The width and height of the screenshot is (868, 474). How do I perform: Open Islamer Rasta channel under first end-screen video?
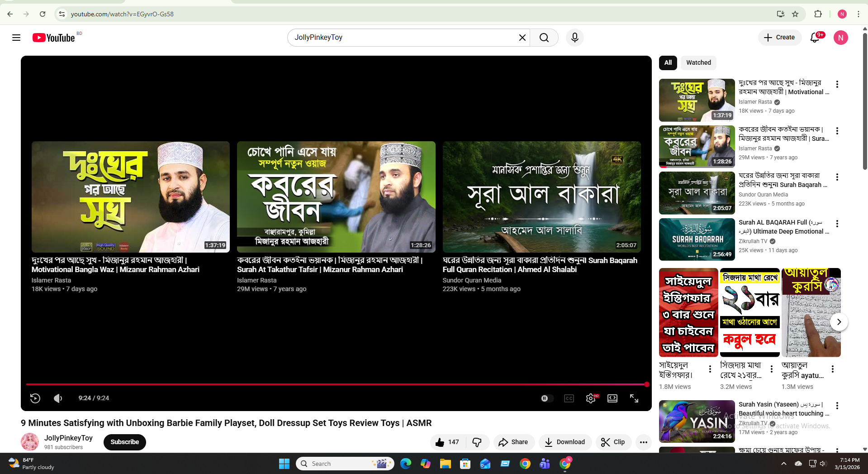point(51,280)
